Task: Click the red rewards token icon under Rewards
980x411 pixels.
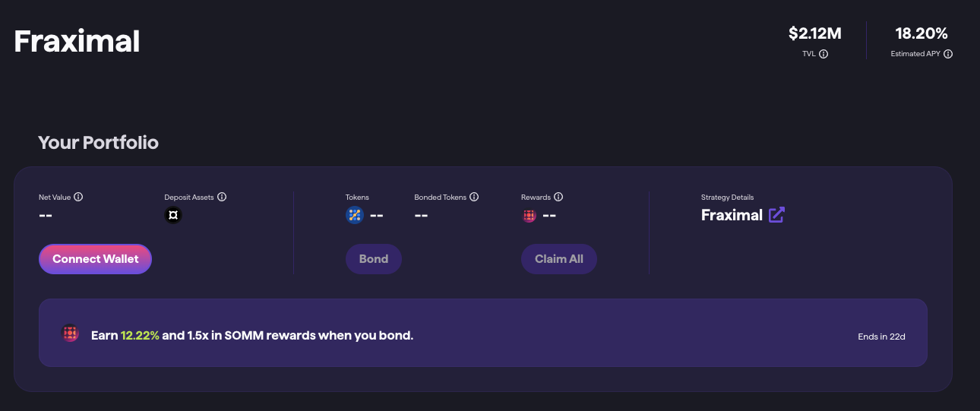Action: (x=530, y=215)
